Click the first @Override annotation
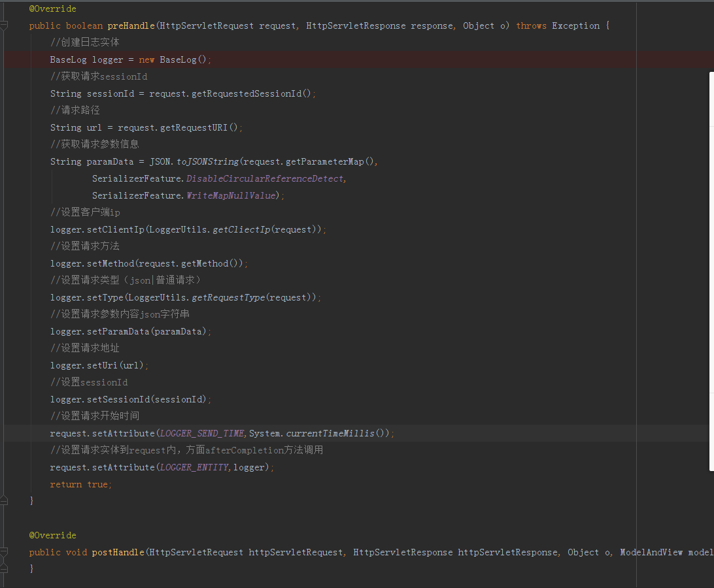The height and width of the screenshot is (588, 714). point(52,9)
